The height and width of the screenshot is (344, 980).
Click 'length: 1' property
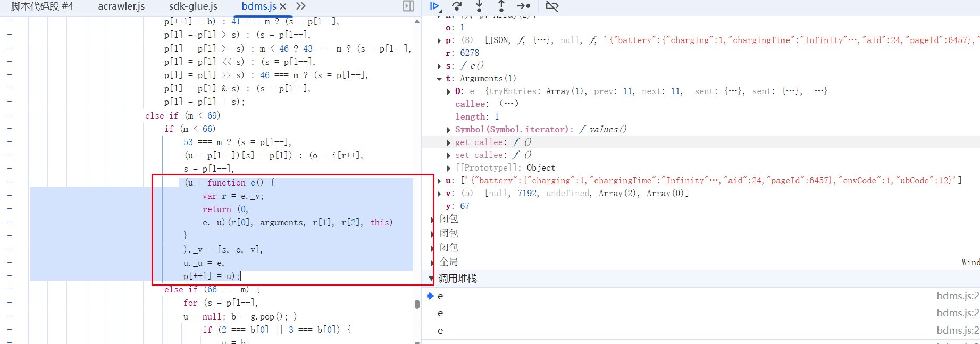click(477, 117)
